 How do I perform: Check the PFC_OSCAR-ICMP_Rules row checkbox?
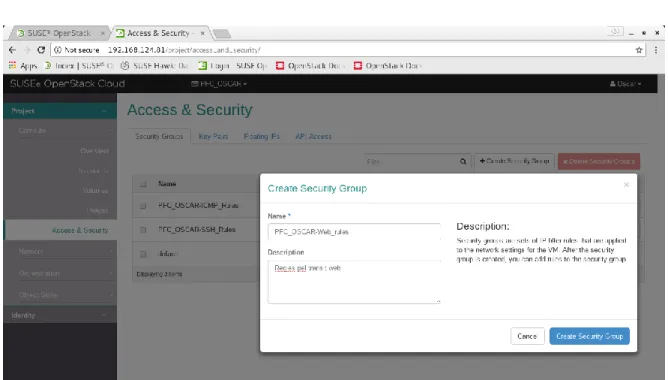[x=143, y=206]
